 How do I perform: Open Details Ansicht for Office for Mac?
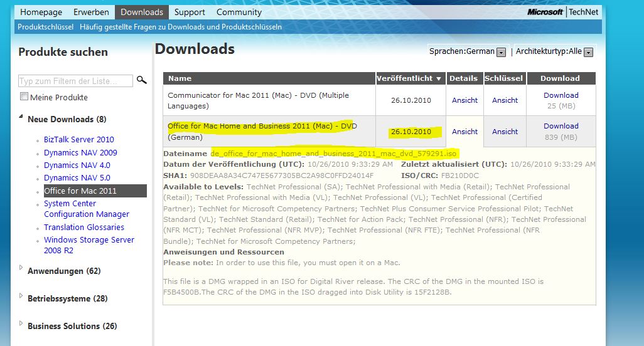464,132
